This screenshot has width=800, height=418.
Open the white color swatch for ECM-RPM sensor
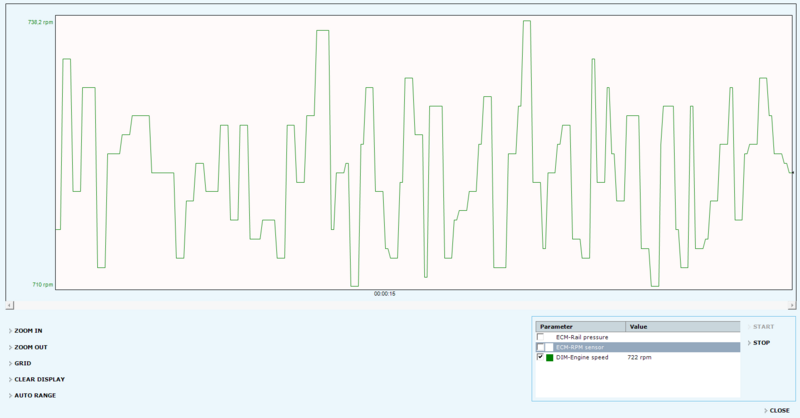pyautogui.click(x=549, y=347)
